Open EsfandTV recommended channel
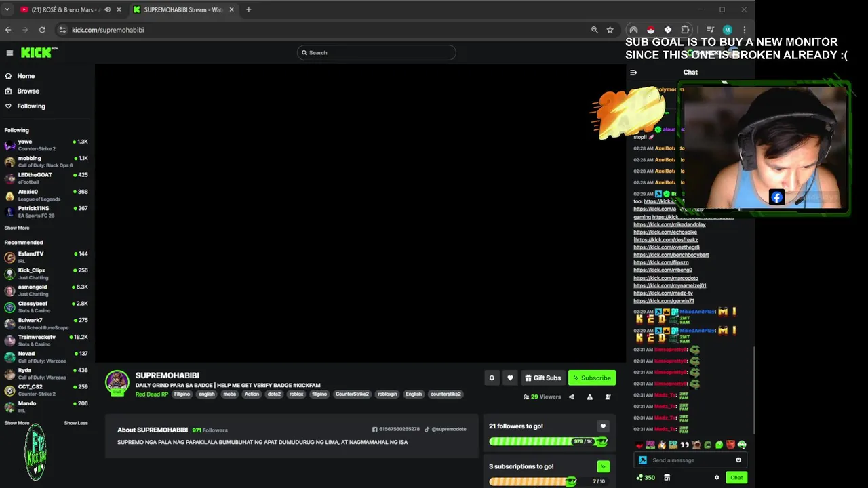Screen dimensions: 868x488 click(46, 257)
